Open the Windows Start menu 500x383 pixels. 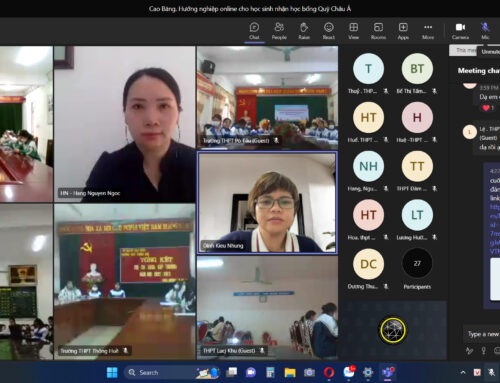pyautogui.click(x=112, y=372)
